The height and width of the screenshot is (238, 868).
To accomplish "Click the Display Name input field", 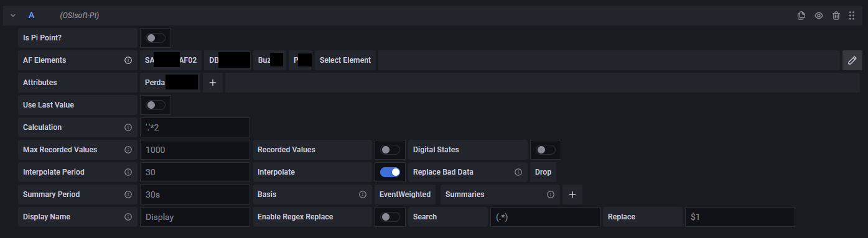I will point(195,217).
